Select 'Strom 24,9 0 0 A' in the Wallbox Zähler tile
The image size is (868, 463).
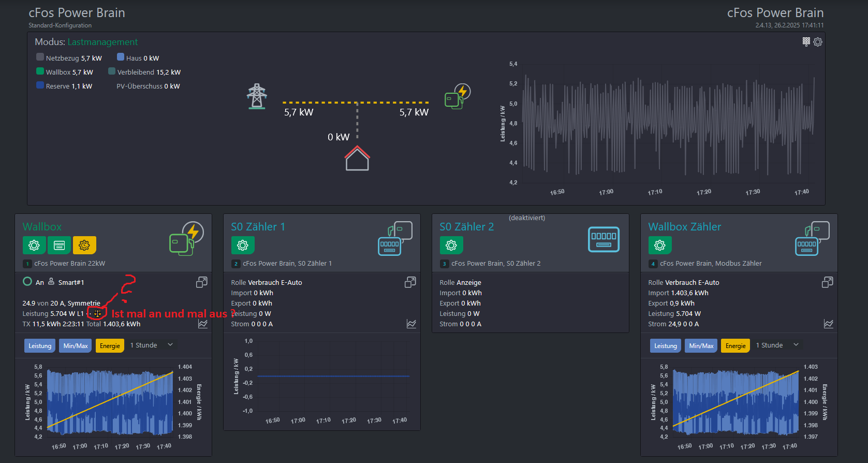(x=673, y=324)
